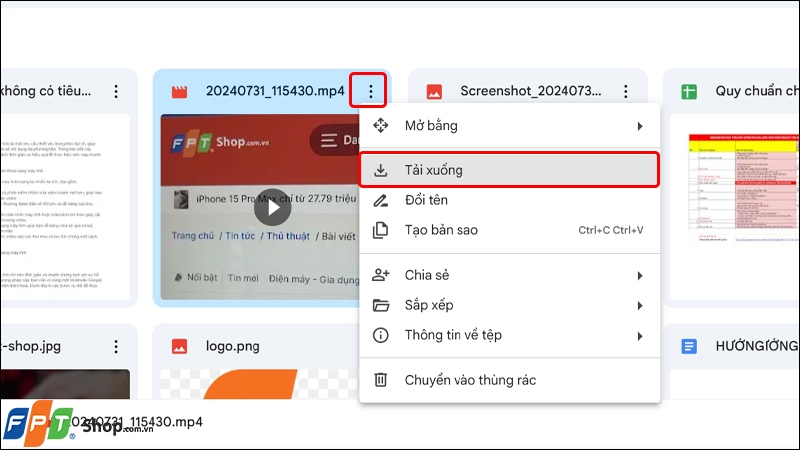This screenshot has height=450, width=800.
Task: Play the 20240731_115430.mp4 video preview
Action: 273,207
